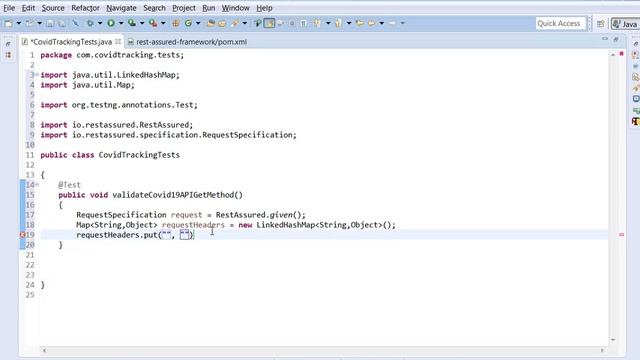Open the New file dropdown arrow
The width and height of the screenshot is (640, 360).
pos(18,23)
